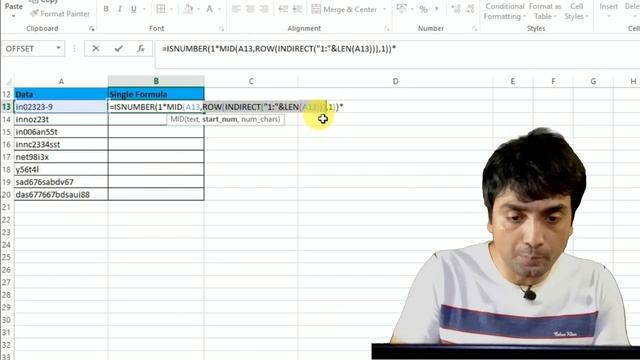Click the Borders icon
The width and height of the screenshot is (640, 360).
[161, 9]
